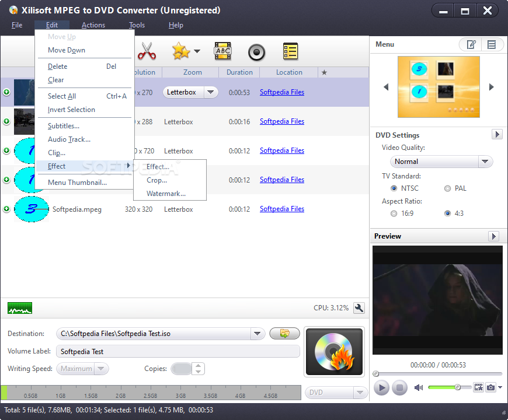Expand the DVD Settings panel arrow
This screenshot has height=420, width=508.
[497, 134]
